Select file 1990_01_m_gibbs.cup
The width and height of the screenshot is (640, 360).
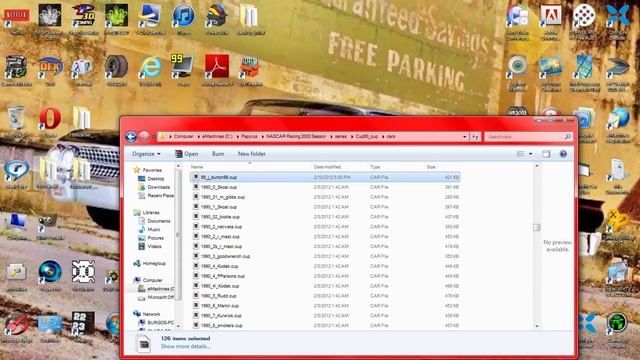(x=223, y=197)
